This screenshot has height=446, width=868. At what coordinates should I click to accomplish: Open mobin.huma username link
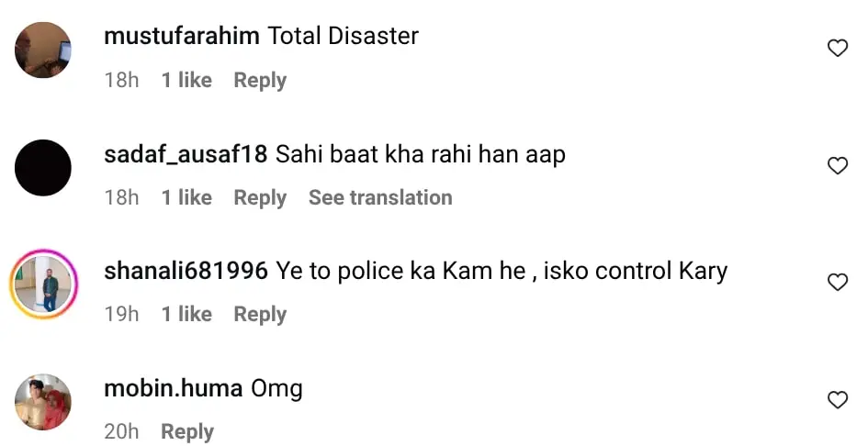pyautogui.click(x=174, y=388)
